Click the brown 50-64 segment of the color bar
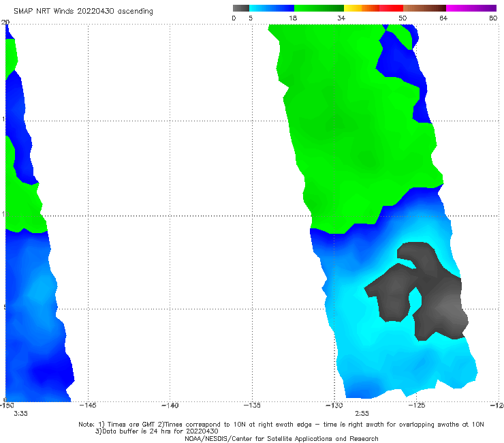This screenshot has width=504, height=443. click(424, 8)
